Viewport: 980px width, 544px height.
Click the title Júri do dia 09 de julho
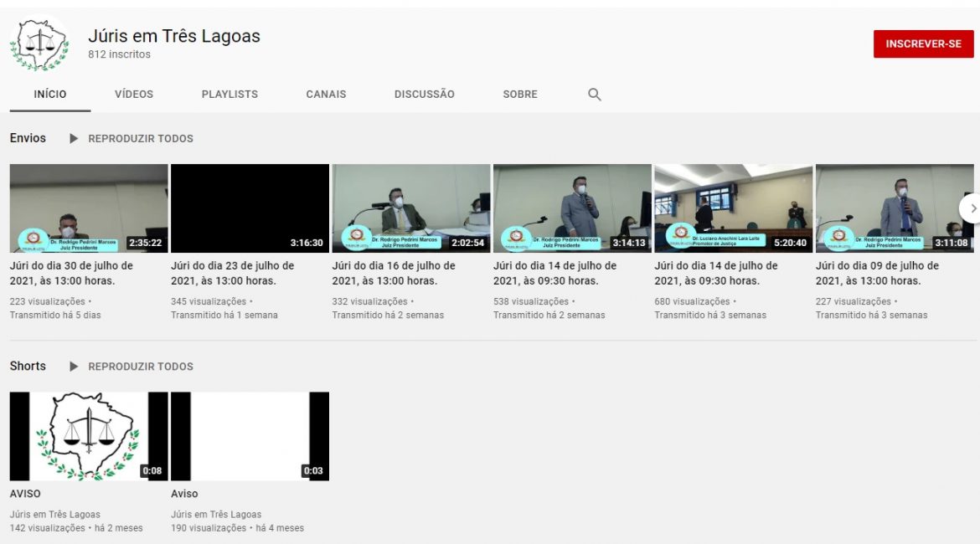click(x=877, y=273)
